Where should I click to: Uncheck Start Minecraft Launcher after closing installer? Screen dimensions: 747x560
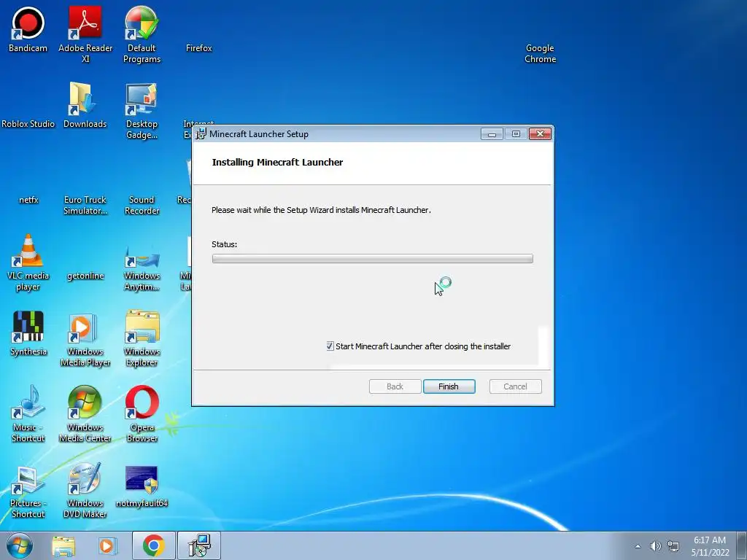(x=330, y=346)
